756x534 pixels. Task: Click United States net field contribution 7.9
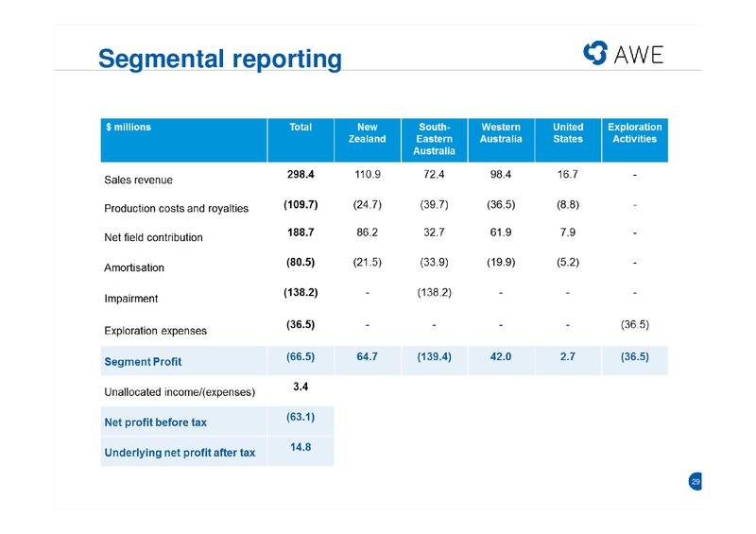(x=568, y=233)
